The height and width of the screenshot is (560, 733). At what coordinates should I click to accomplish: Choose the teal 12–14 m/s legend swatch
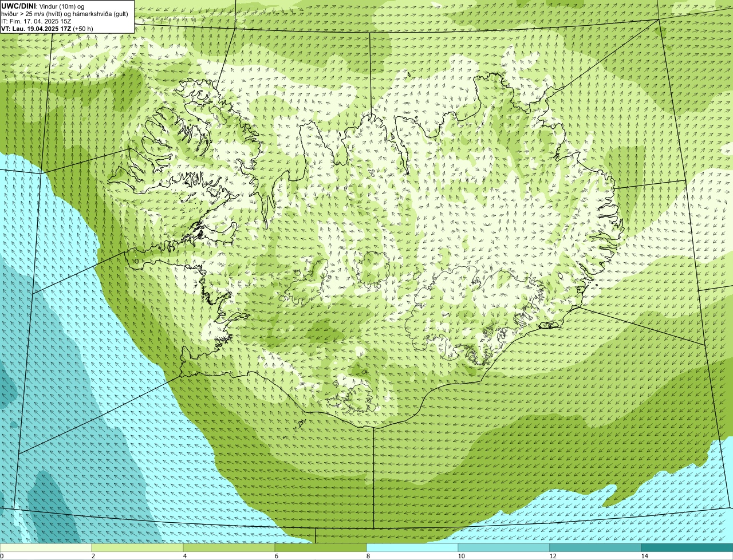[x=596, y=547]
